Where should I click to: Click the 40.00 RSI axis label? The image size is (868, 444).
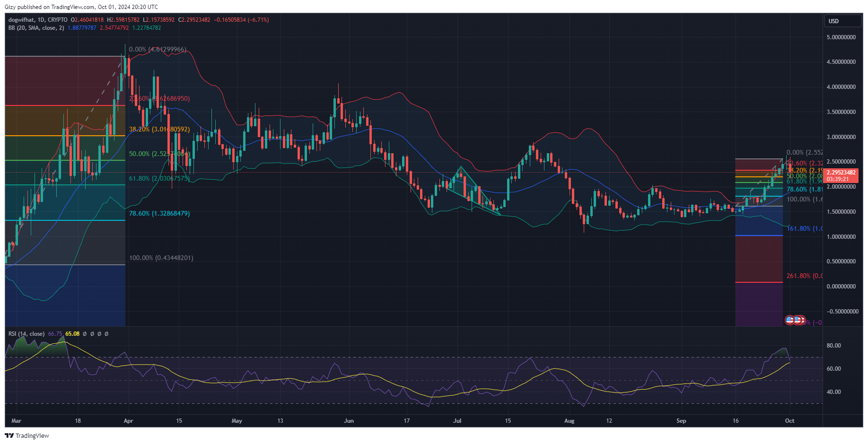tap(833, 392)
